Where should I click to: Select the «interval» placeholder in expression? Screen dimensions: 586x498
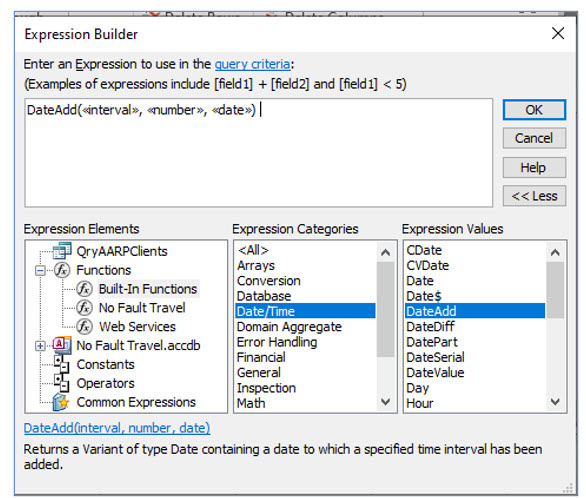pyautogui.click(x=110, y=110)
